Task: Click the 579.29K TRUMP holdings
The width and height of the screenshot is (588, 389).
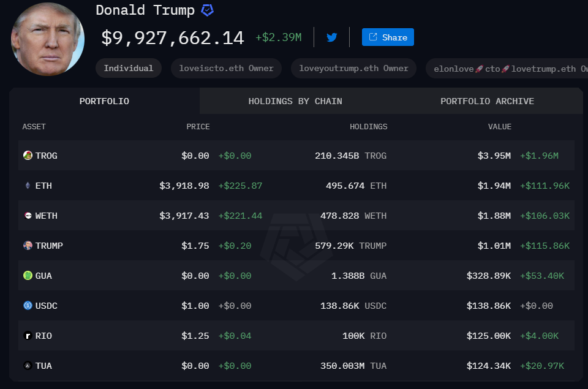Action: pyautogui.click(x=350, y=246)
